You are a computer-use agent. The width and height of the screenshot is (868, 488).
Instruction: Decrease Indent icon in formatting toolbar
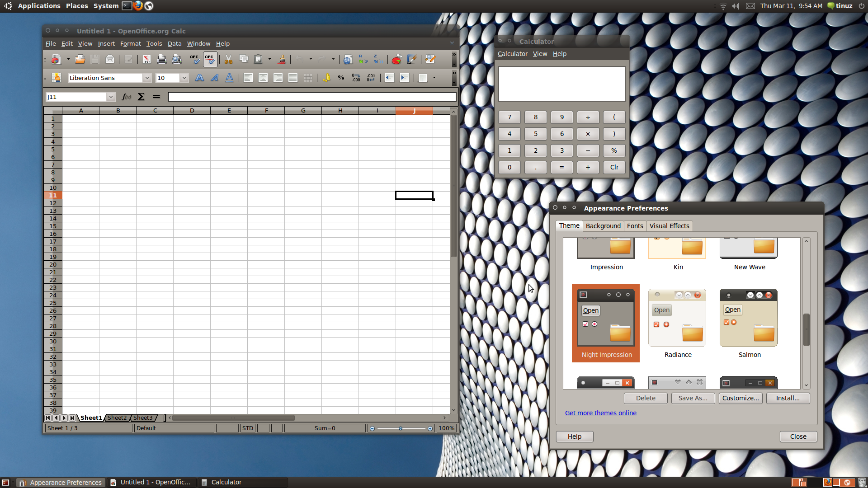(389, 78)
